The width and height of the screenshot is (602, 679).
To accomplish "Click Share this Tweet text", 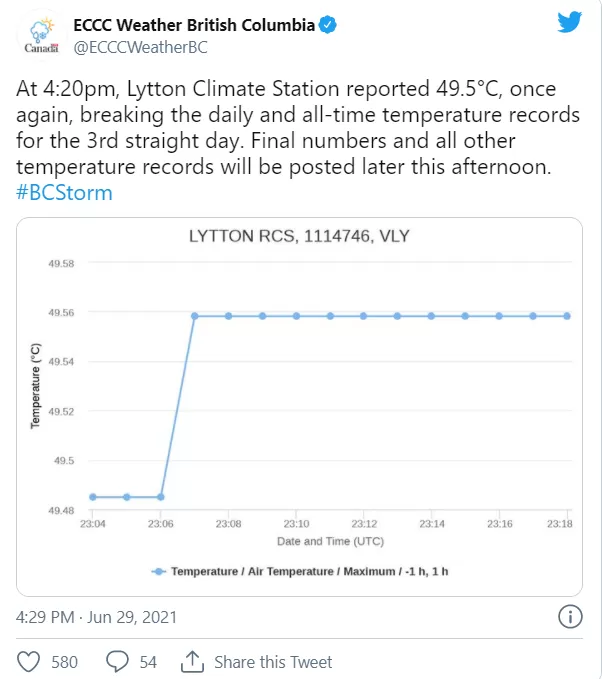I will pos(273,662).
